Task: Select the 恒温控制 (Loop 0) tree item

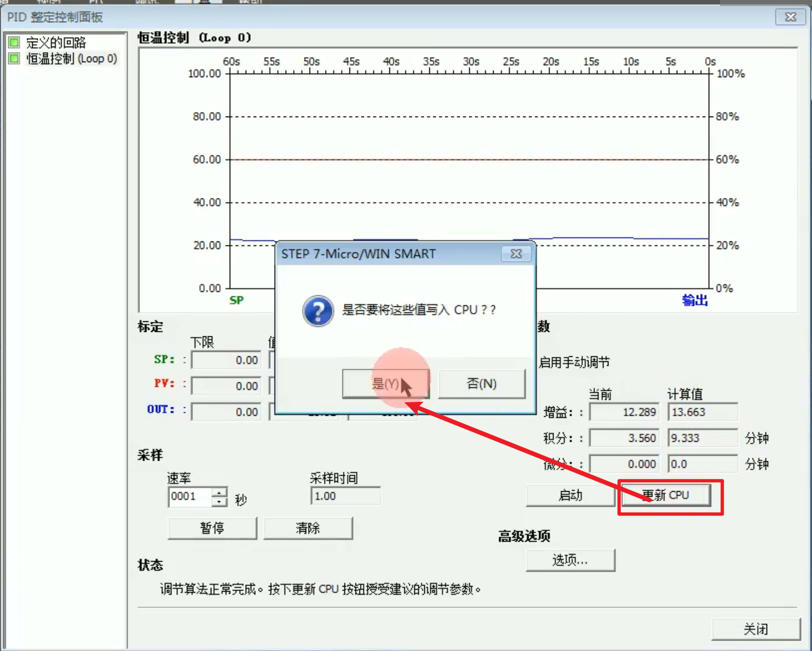Action: click(72, 58)
